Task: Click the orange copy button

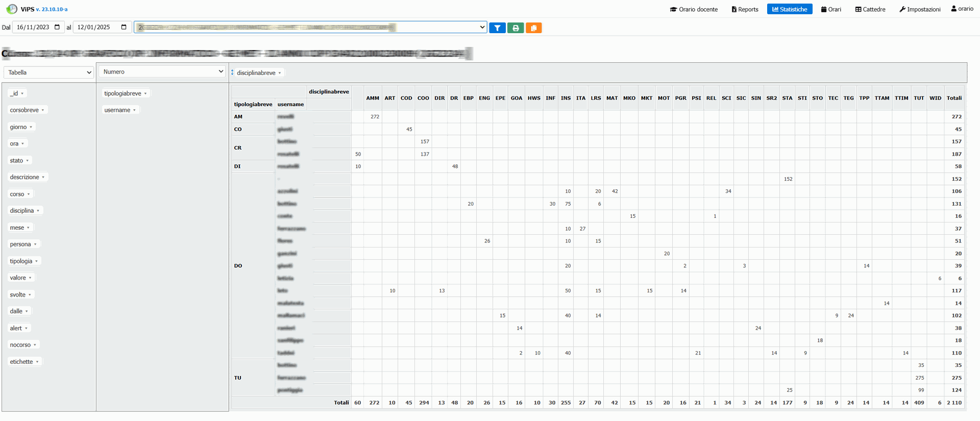Action: point(533,28)
